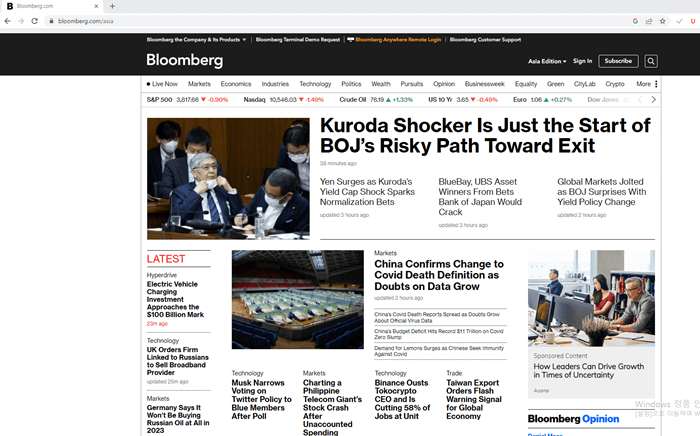Open Binance Ousts Tokocrypto CEO article
Image resolution: width=700 pixels, height=436 pixels.
[402, 399]
